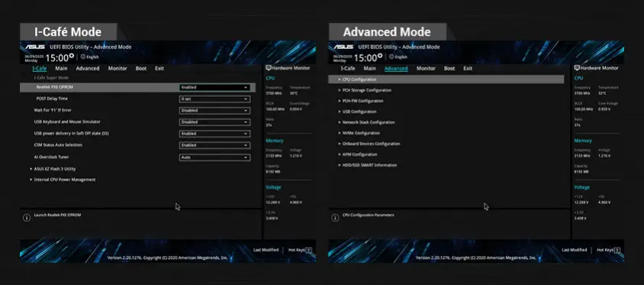644x285 pixels.
Task: Select I-Cafe tab in I-Café Mode screen
Action: pyautogui.click(x=40, y=69)
